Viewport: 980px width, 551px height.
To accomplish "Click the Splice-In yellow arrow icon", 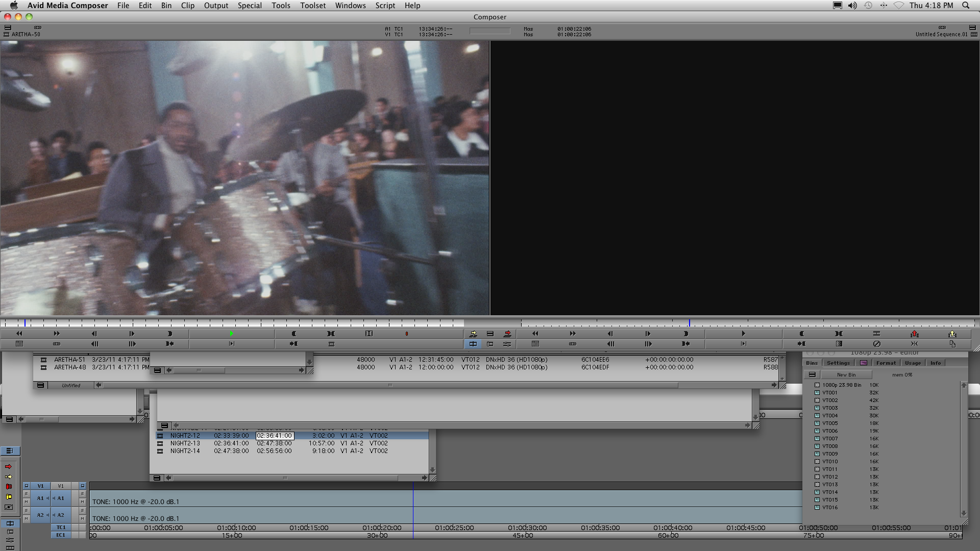I will [473, 334].
